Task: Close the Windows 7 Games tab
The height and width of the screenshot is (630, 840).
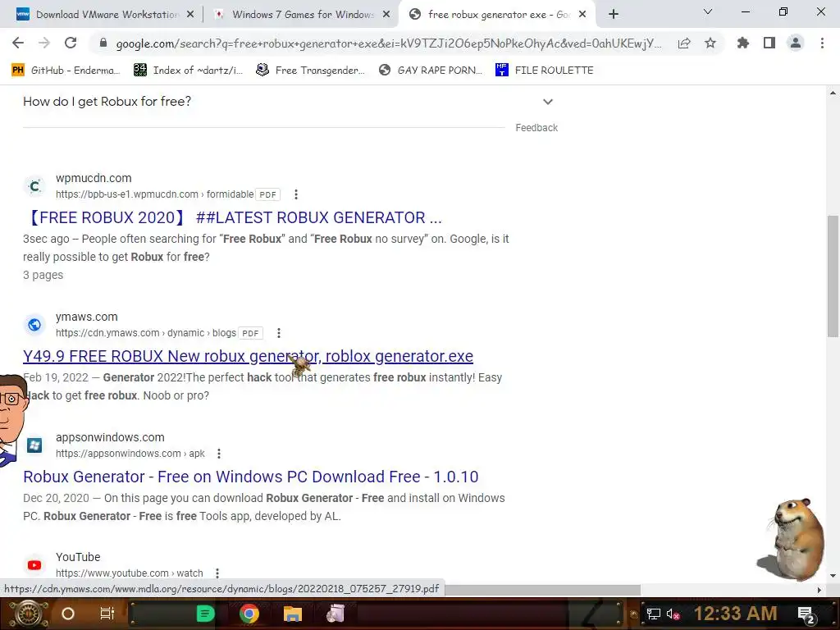Action: click(386, 15)
